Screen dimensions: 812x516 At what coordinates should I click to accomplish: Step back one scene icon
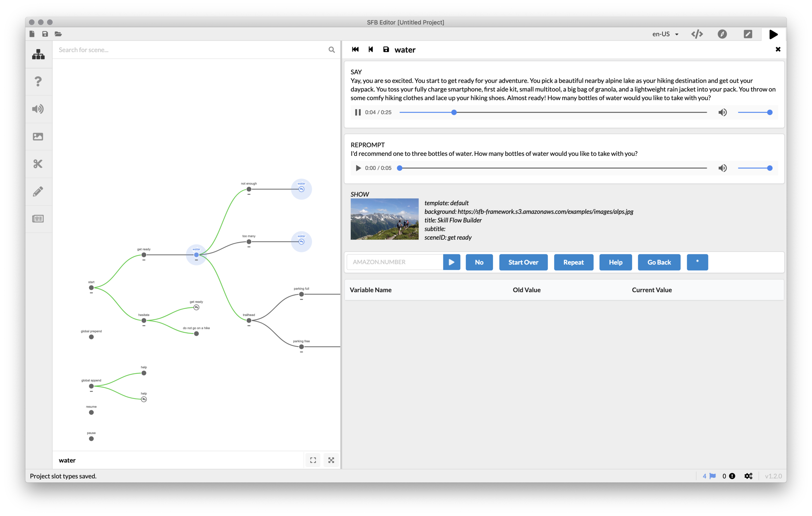371,50
